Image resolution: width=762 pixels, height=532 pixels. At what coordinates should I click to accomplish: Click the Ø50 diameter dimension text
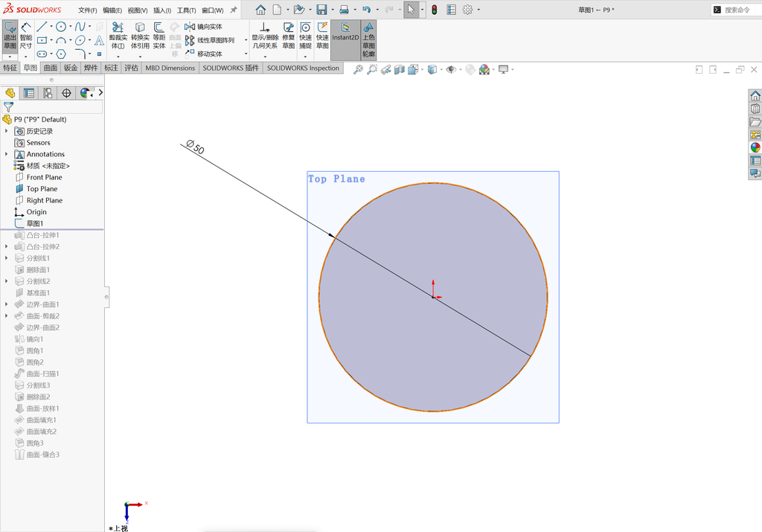[x=196, y=147]
